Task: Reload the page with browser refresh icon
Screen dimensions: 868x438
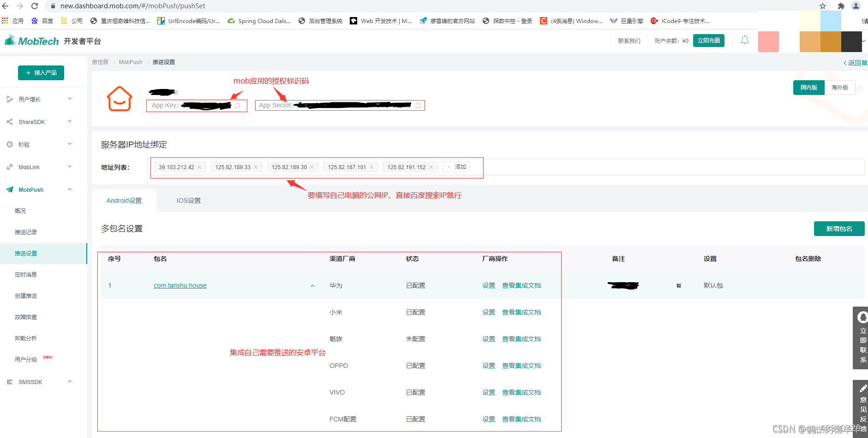Action: point(35,6)
